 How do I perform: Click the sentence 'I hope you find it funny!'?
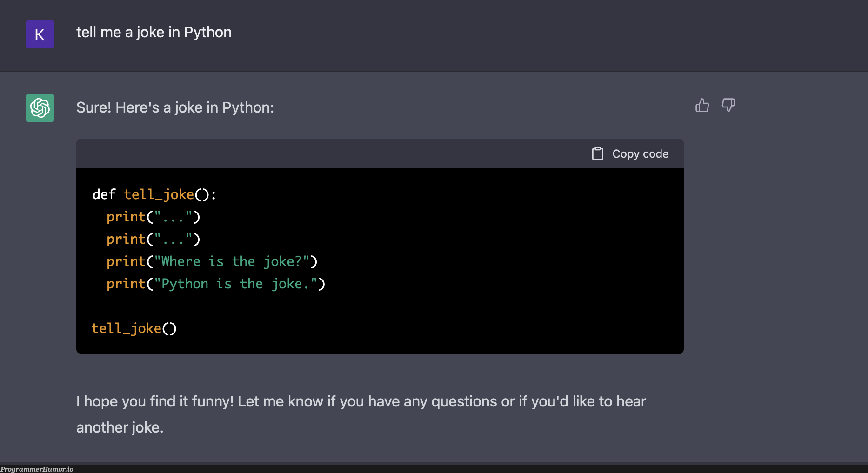click(155, 401)
